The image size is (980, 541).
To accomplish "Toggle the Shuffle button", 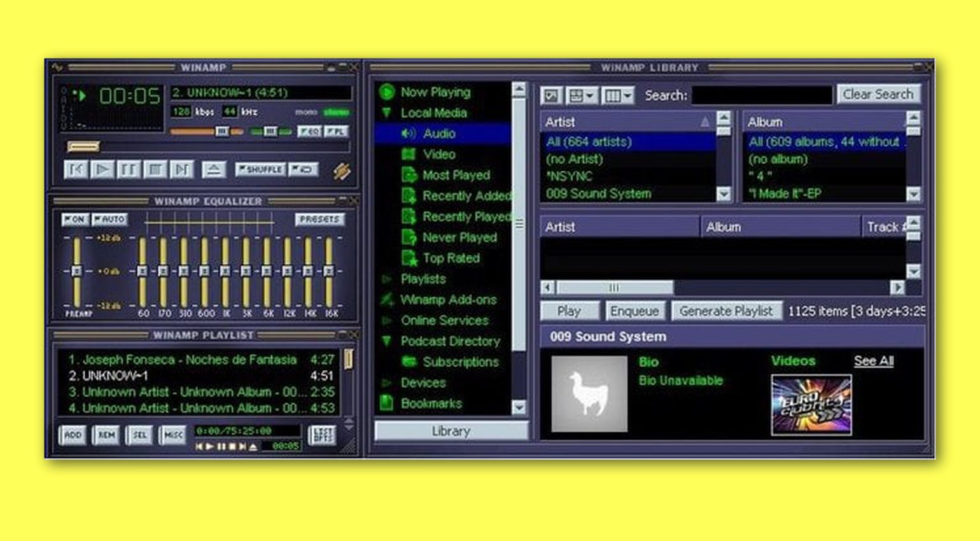I will (260, 169).
